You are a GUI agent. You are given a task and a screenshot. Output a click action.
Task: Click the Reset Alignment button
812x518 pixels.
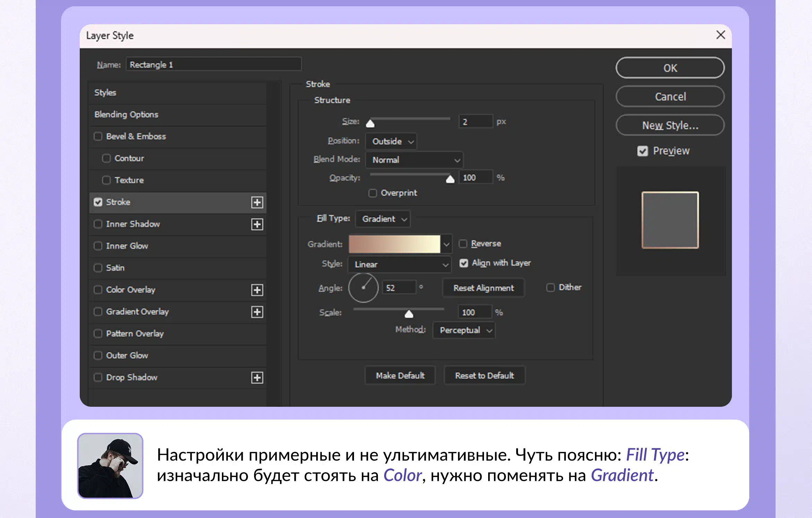tap(483, 288)
